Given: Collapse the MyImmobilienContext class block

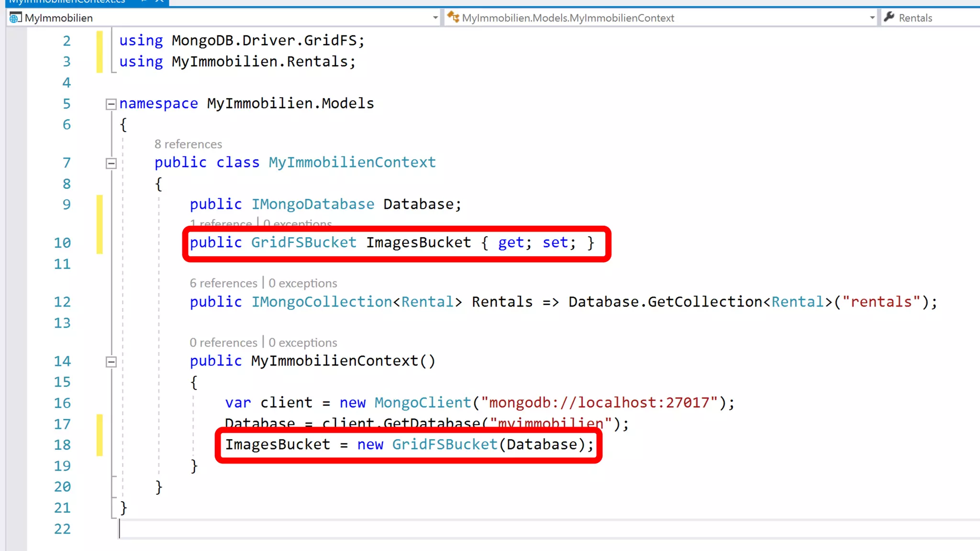Looking at the screenshot, I should pos(111,163).
